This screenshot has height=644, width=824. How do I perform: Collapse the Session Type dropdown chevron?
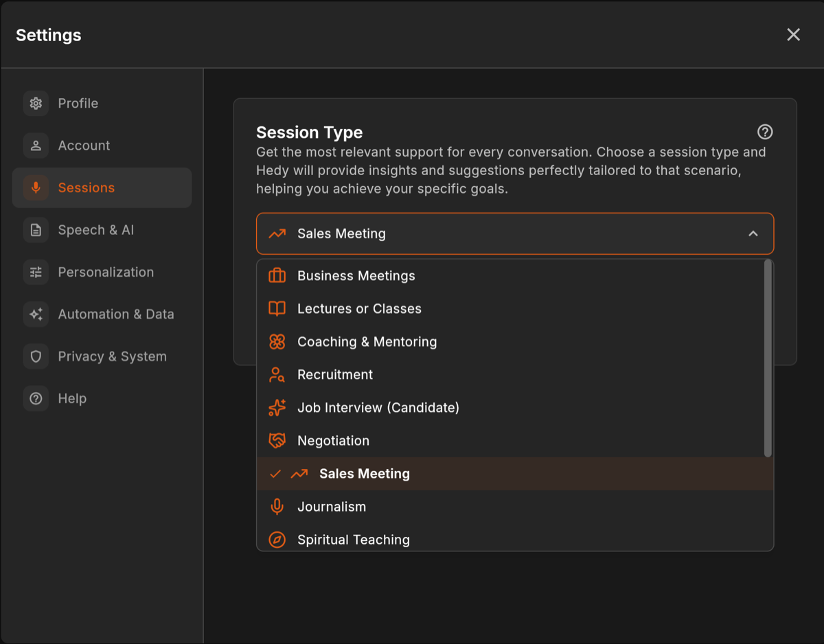pos(753,233)
